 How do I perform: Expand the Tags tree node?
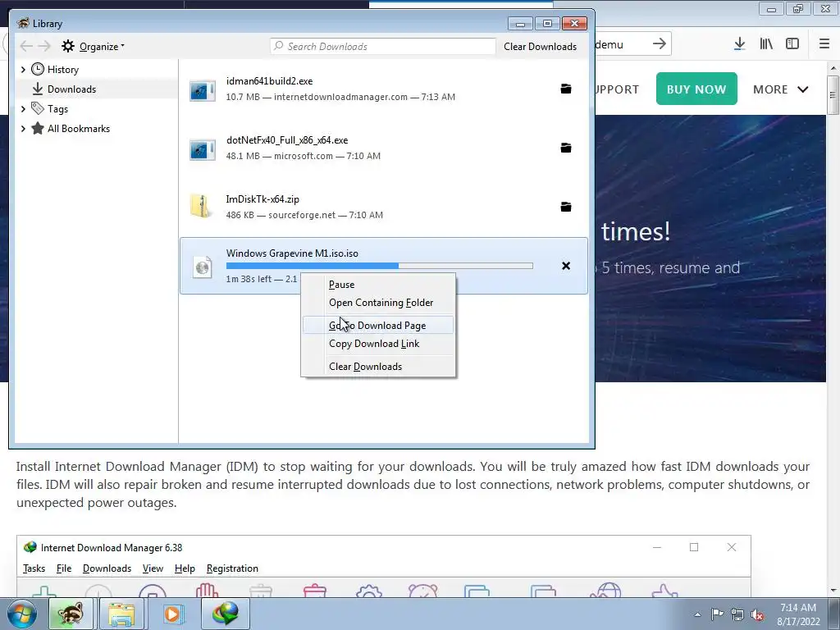pyautogui.click(x=23, y=109)
